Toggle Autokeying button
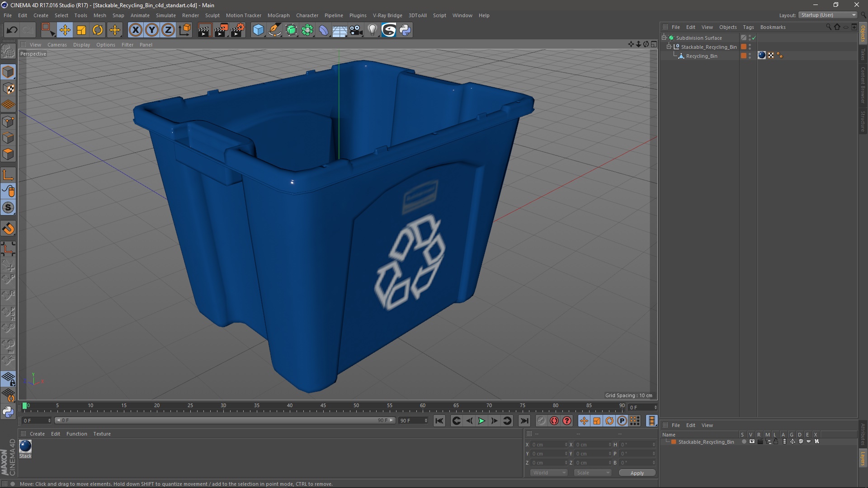Image resolution: width=868 pixels, height=488 pixels. pyautogui.click(x=554, y=421)
